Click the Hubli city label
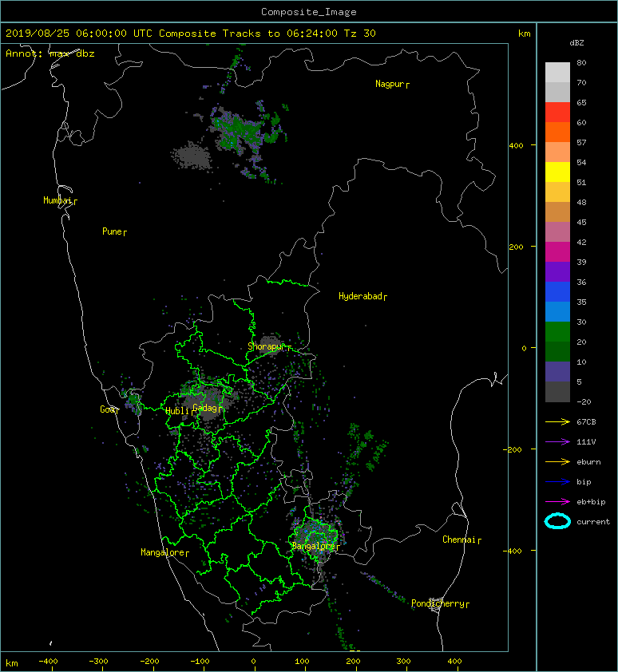This screenshot has width=618, height=672. (177, 411)
